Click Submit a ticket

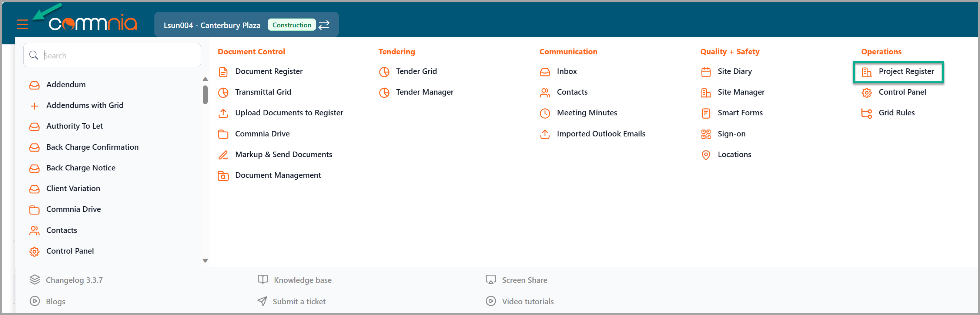pyautogui.click(x=299, y=302)
